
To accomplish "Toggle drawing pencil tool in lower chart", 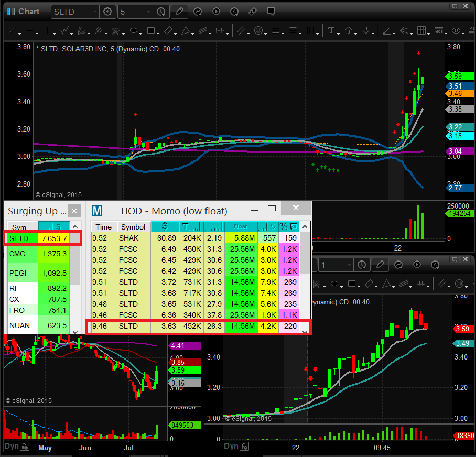I will pyautogui.click(x=380, y=265).
